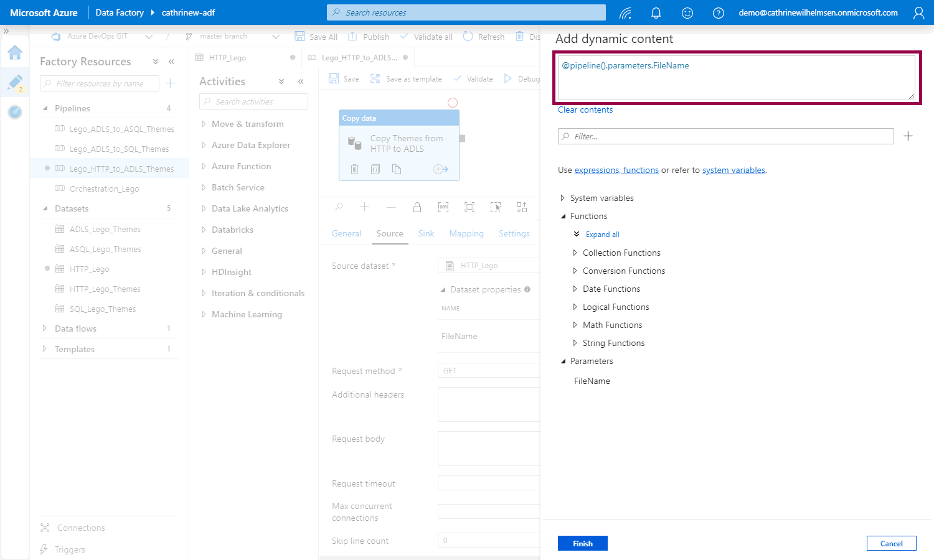
Task: Click the Finish button
Action: pos(582,543)
